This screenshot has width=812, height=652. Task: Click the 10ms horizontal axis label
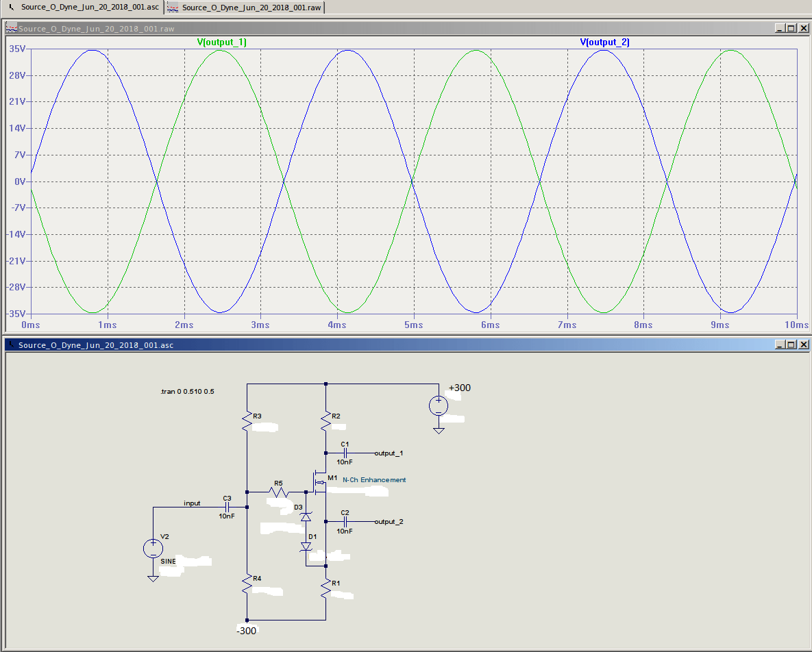(x=796, y=325)
